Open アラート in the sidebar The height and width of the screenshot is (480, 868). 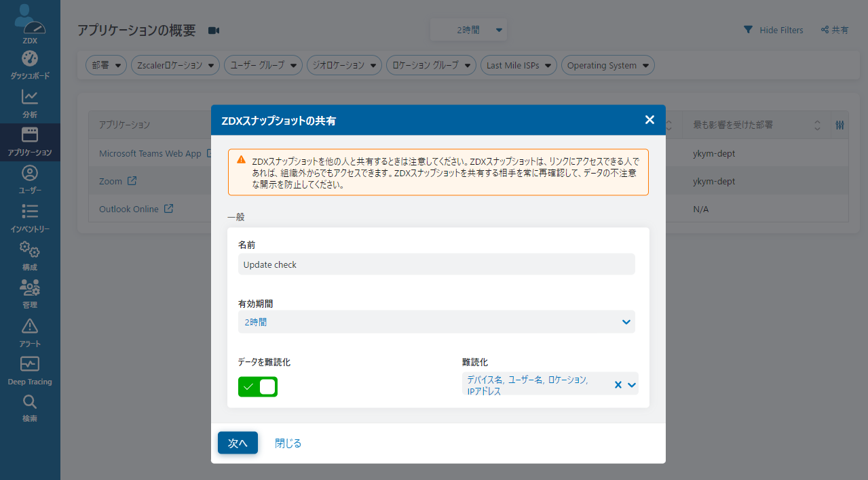[30, 333]
